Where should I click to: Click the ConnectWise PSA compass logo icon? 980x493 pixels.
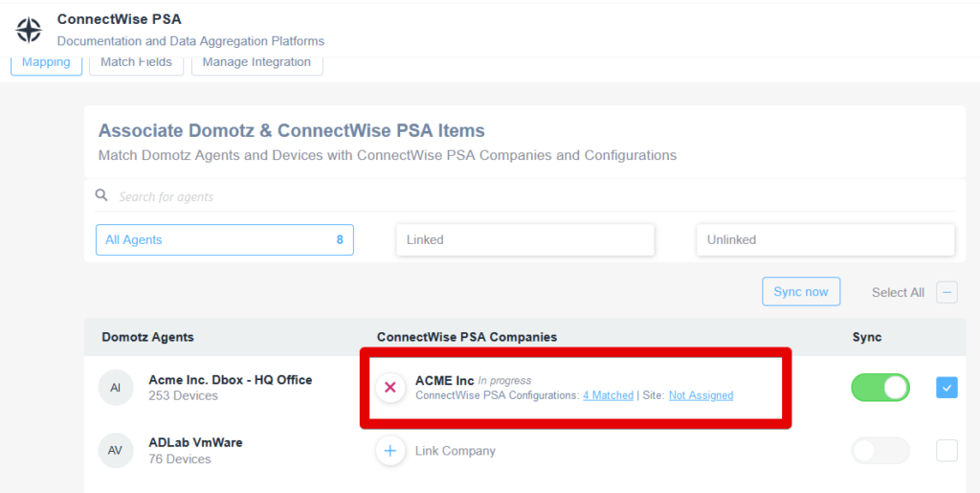(x=29, y=30)
